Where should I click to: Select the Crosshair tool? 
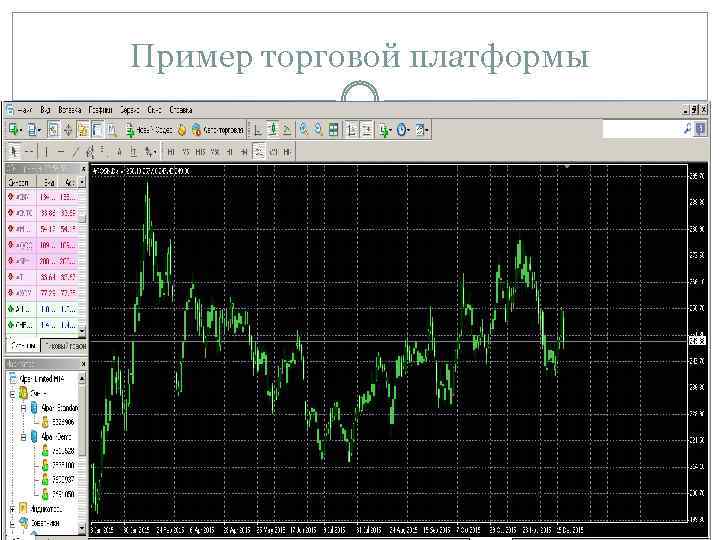(x=29, y=152)
